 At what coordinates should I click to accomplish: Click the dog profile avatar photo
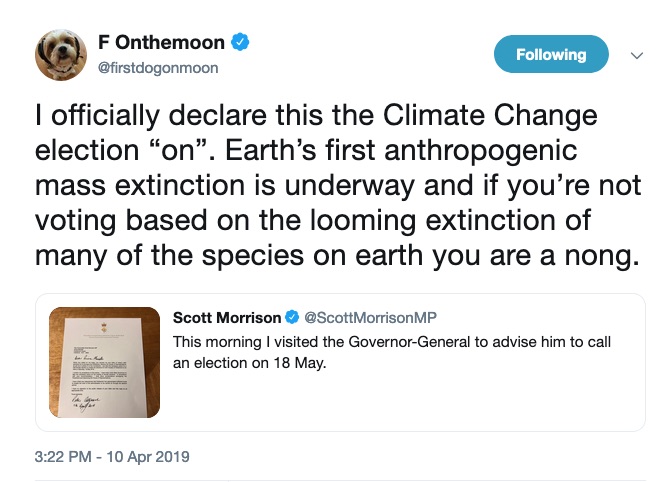tap(61, 54)
